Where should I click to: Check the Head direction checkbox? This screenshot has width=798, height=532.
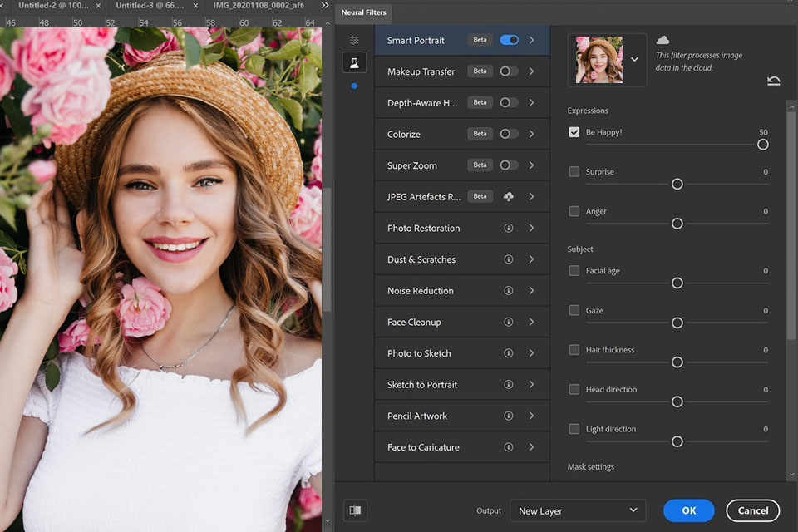[x=574, y=390]
